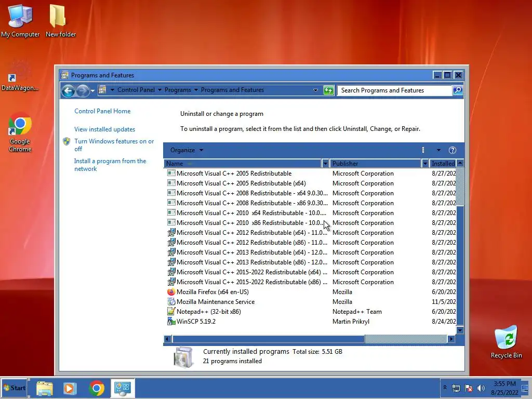The height and width of the screenshot is (399, 532).
Task: Click the search magnifier icon
Action: (x=458, y=90)
